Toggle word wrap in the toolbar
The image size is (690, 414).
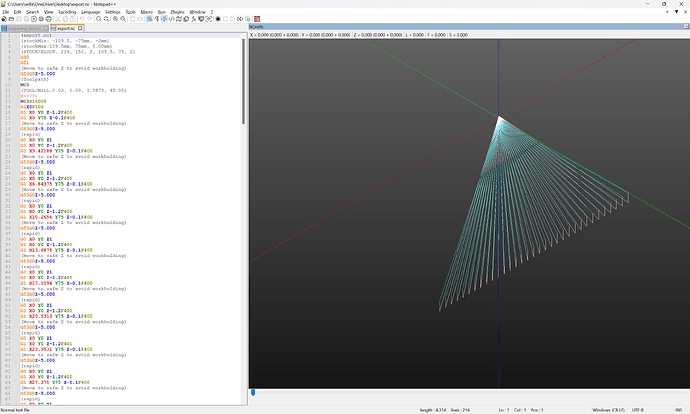150,19
